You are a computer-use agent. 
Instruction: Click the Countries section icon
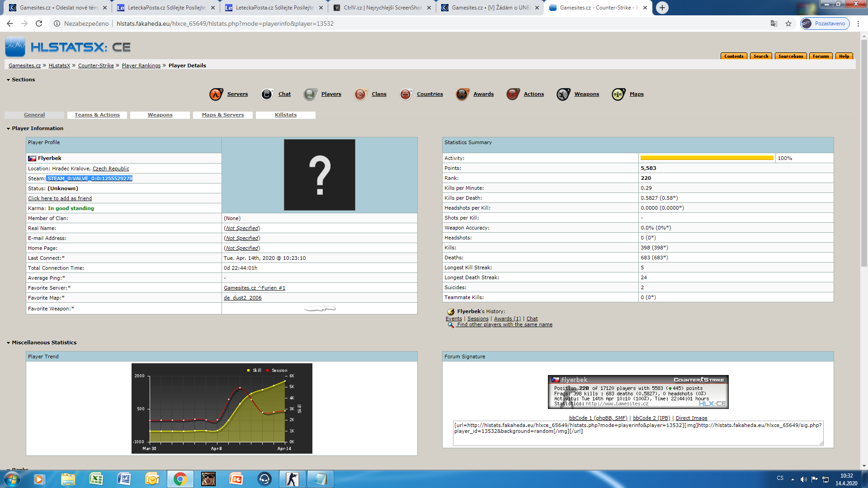406,94
